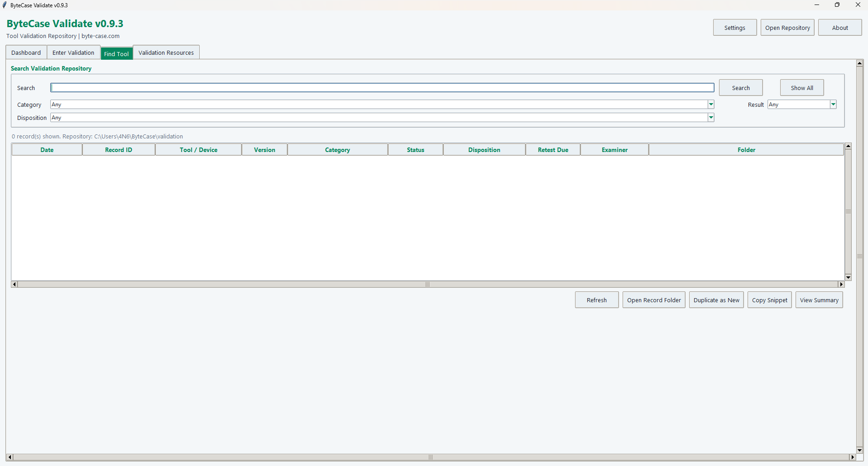Sort by the Status column header
This screenshot has height=466, width=868.
[x=416, y=150]
